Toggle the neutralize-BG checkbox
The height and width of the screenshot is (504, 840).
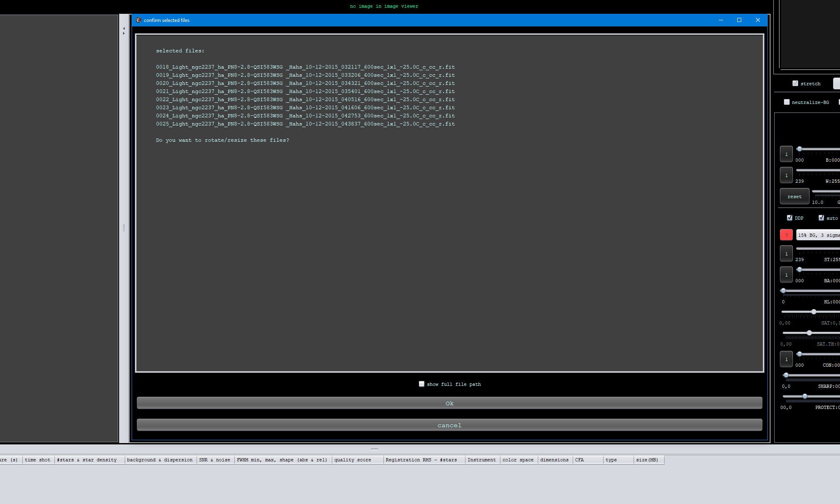tap(787, 102)
